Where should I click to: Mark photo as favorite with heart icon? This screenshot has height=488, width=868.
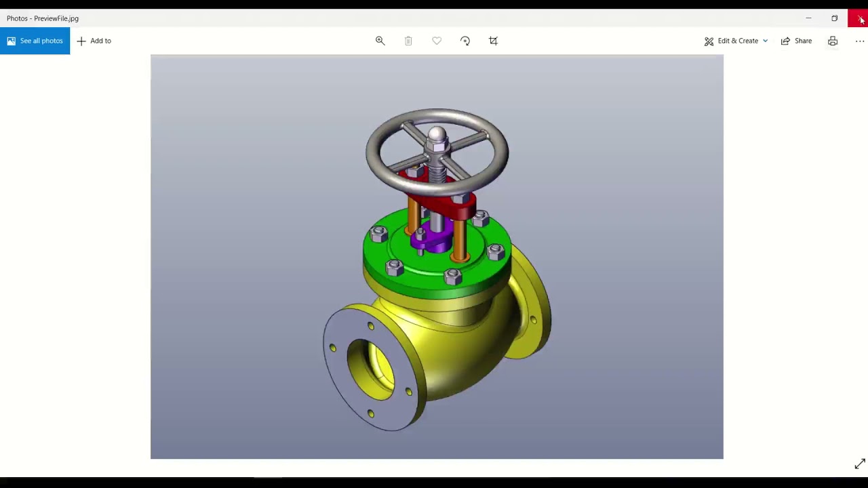pyautogui.click(x=437, y=41)
